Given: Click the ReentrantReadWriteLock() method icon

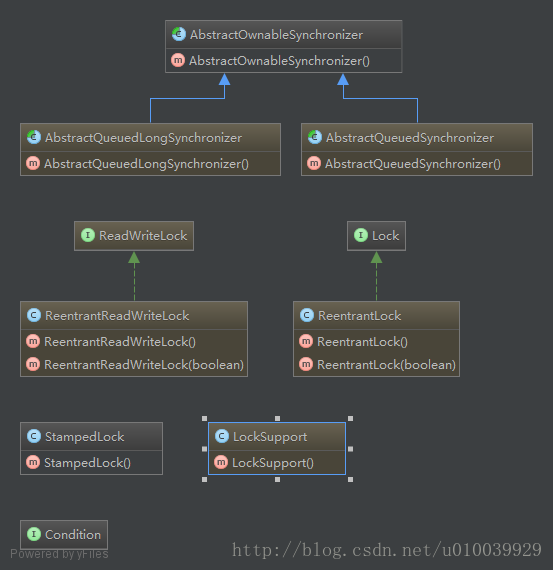Looking at the screenshot, I should [x=33, y=341].
